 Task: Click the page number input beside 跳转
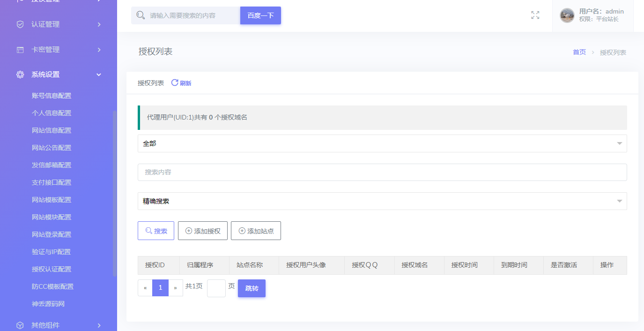216,288
